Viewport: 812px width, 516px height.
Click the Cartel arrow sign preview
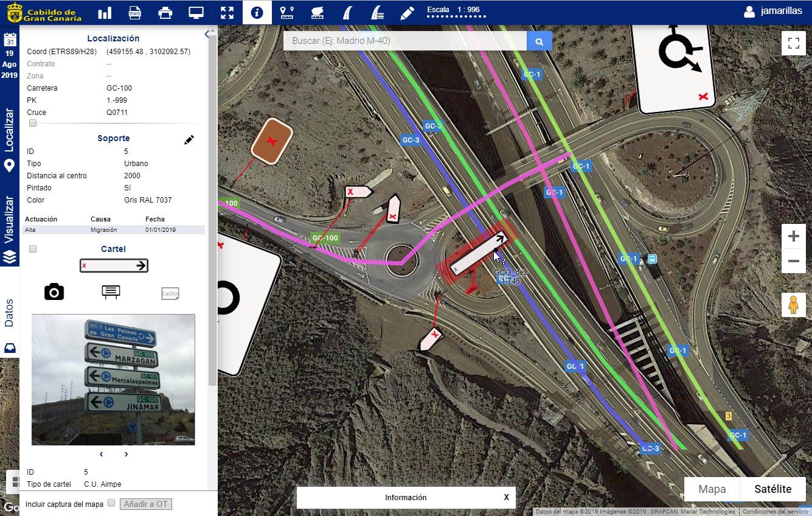[114, 265]
